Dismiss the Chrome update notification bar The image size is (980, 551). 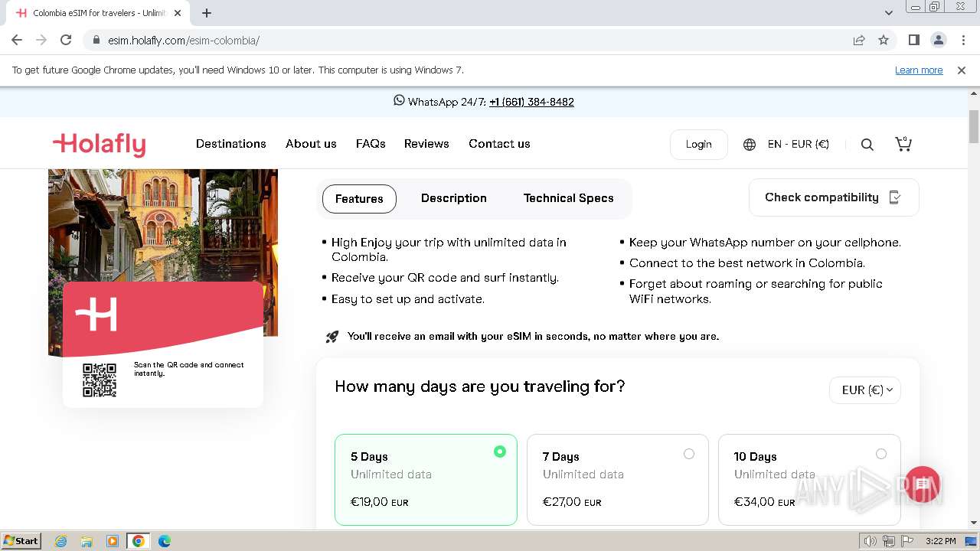(962, 70)
